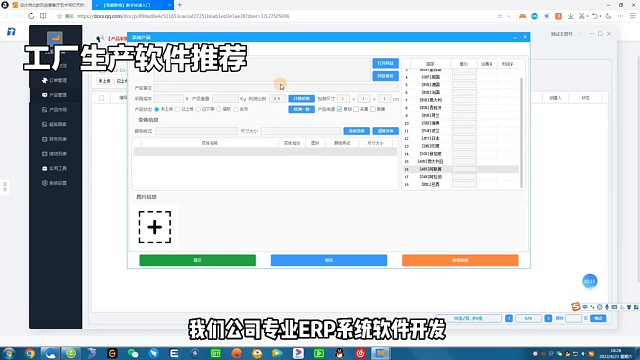The width and height of the screenshot is (640, 360).
Task: Click the pagination jump page input
Action: pos(573,318)
